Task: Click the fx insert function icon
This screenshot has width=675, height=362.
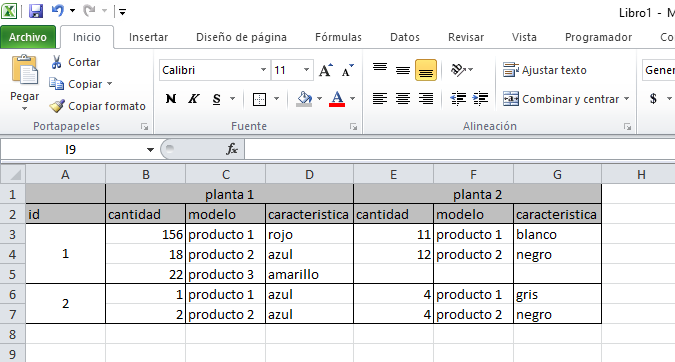Action: pyautogui.click(x=232, y=149)
